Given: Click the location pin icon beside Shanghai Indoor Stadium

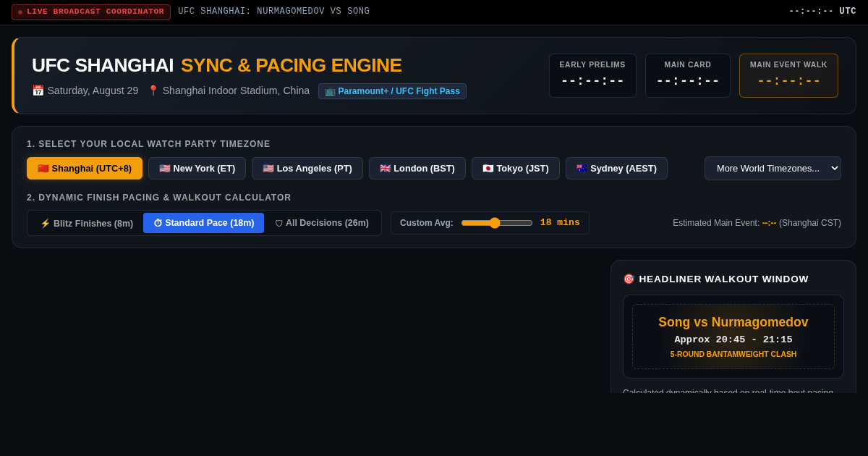Looking at the screenshot, I should click(153, 90).
